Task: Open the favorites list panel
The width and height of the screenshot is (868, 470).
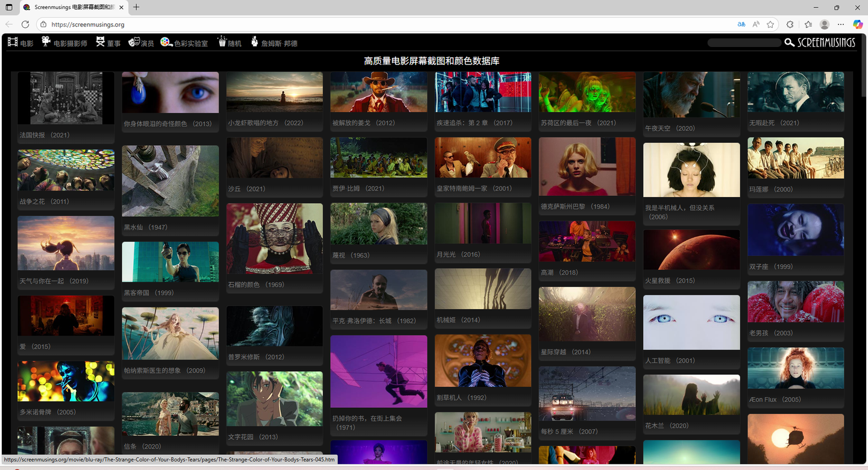Action: pos(808,24)
